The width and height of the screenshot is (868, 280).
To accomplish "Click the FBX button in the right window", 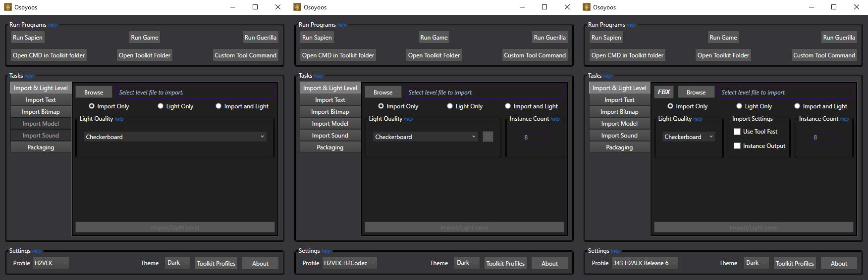I will point(664,92).
